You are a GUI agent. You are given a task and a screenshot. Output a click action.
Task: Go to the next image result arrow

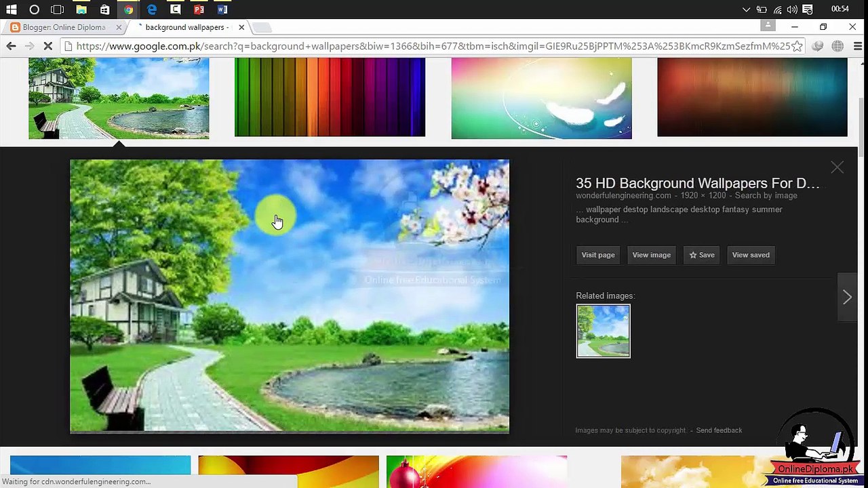coord(847,297)
